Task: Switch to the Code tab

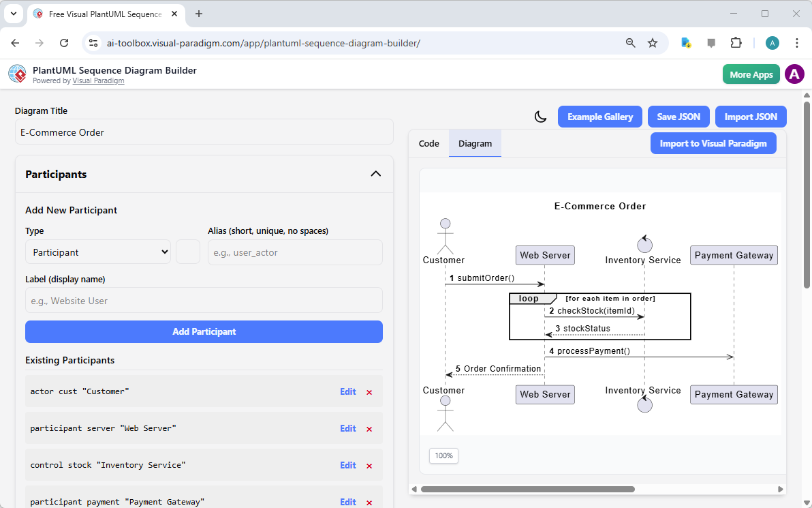Action: coord(428,143)
